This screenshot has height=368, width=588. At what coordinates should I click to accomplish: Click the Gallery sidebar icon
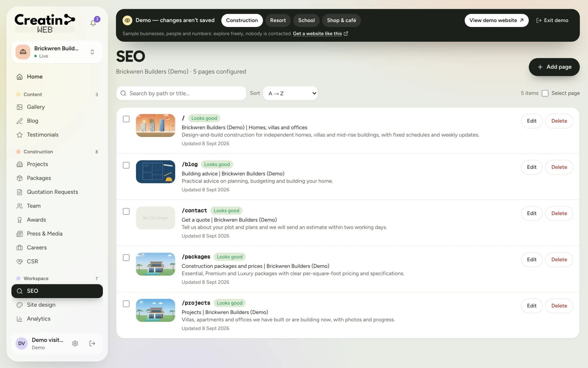(20, 107)
